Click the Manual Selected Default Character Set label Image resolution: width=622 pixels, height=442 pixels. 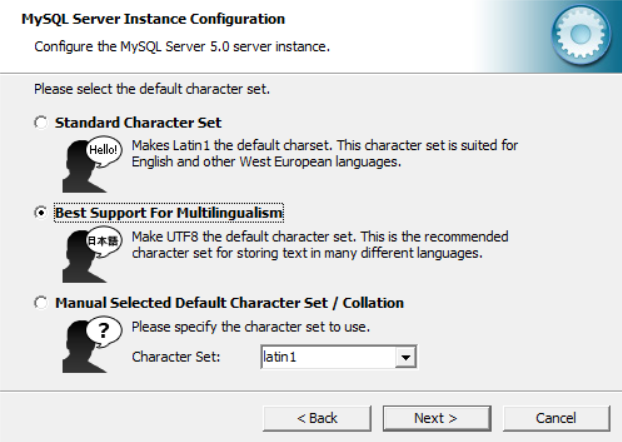click(x=229, y=303)
